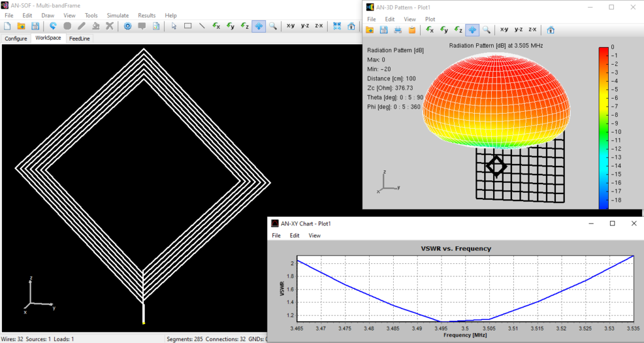
Task: Click the document chart results icon
Action: (x=156, y=26)
